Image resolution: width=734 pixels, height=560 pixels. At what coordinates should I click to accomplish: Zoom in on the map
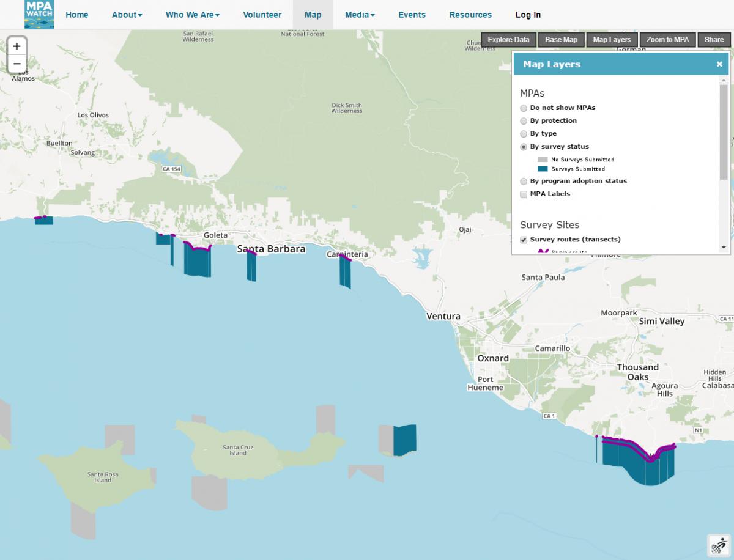coord(17,46)
